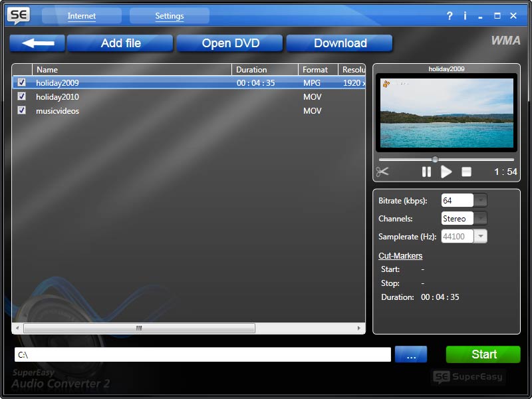Image resolution: width=532 pixels, height=399 pixels.
Task: Play the holiday2009 preview
Action: click(x=446, y=172)
